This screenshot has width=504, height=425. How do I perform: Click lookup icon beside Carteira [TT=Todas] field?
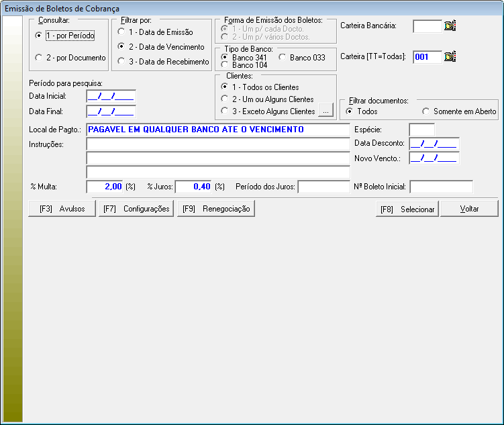[x=450, y=57]
